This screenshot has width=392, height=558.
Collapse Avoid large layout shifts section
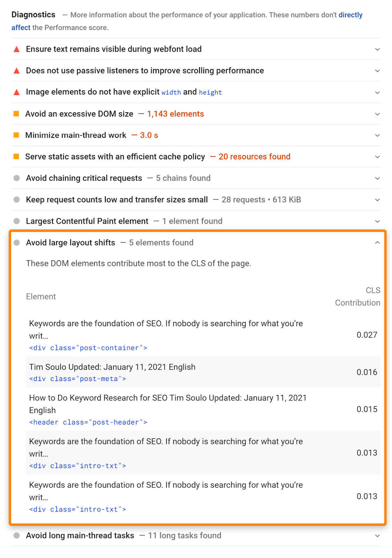[377, 242]
